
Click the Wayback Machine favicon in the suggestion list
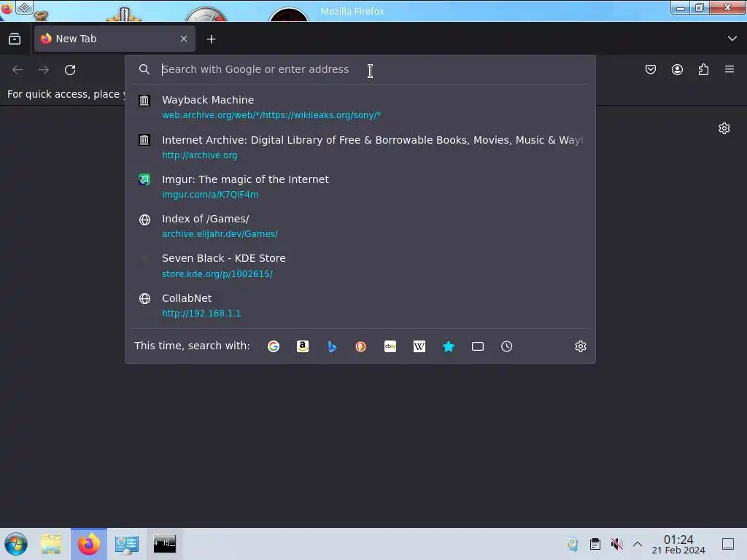(144, 101)
